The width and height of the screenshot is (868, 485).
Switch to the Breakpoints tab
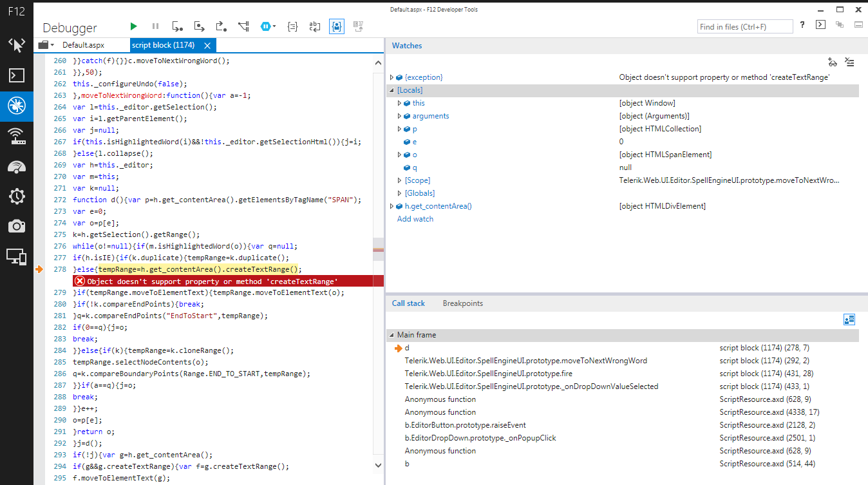tap(462, 303)
